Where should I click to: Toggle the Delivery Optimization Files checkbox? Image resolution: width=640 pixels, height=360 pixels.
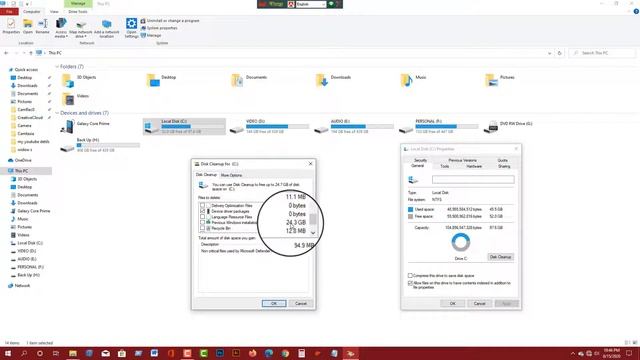(202, 206)
